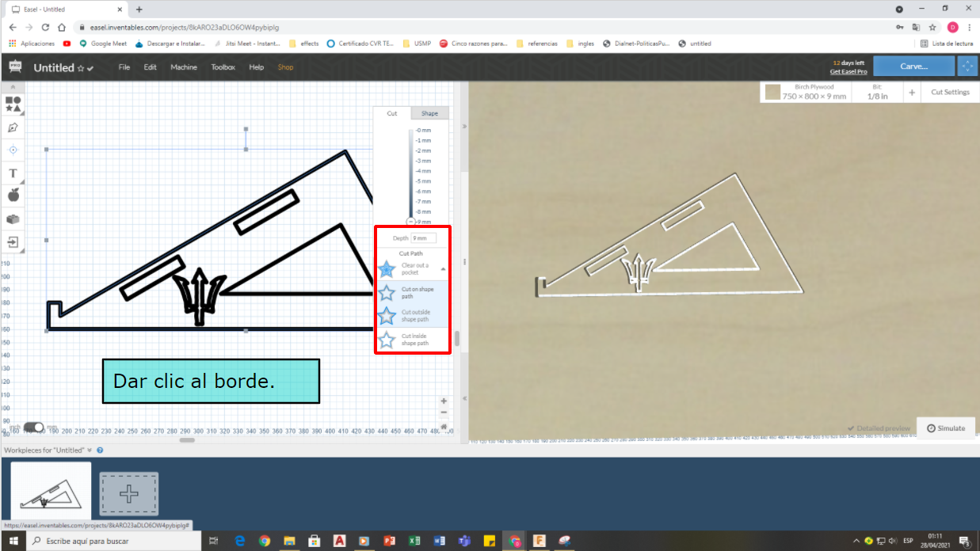Image resolution: width=980 pixels, height=551 pixels.
Task: Switch to the Shape tab
Action: 429,113
